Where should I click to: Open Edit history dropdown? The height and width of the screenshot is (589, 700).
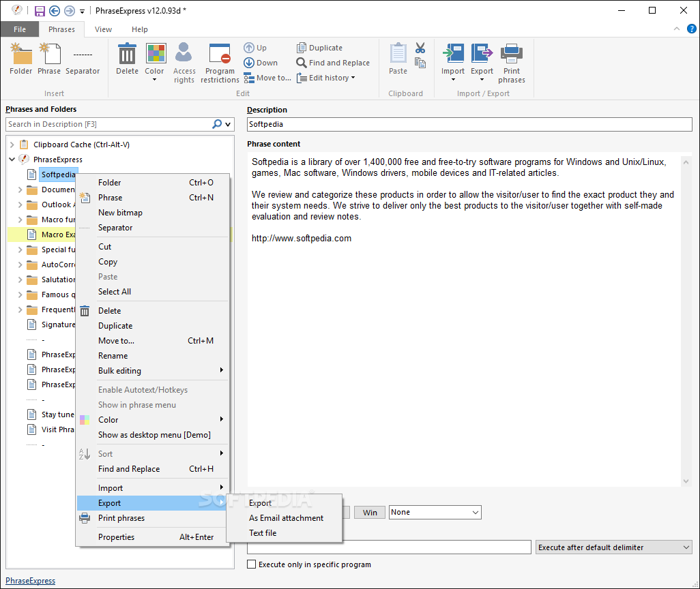click(x=326, y=78)
